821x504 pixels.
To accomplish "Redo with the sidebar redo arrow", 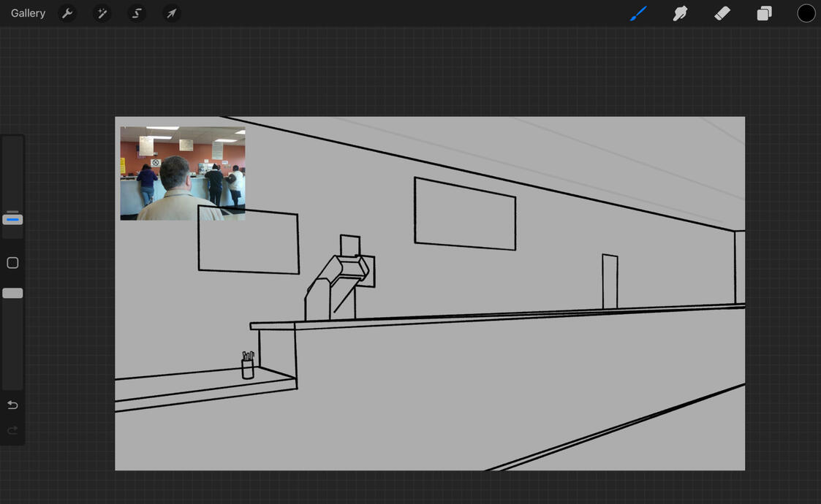I will click(x=12, y=430).
